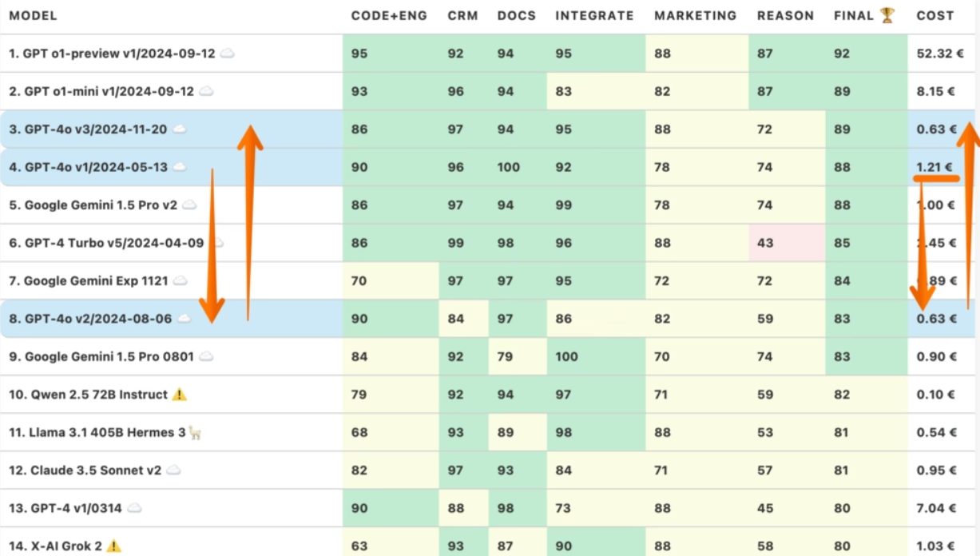This screenshot has width=980, height=556.
Task: Click DOCS score '100' in GPT-4o v1 row
Action: [x=508, y=168]
